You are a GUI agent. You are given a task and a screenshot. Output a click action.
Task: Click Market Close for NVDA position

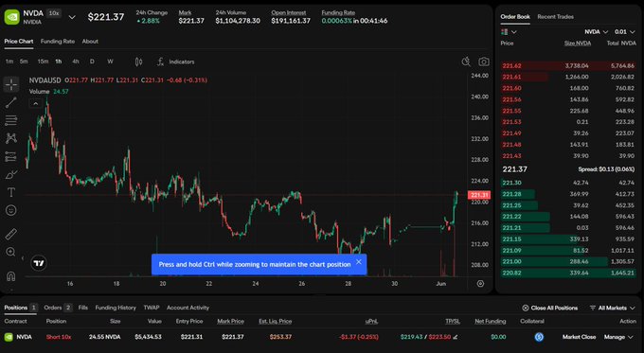coord(579,337)
